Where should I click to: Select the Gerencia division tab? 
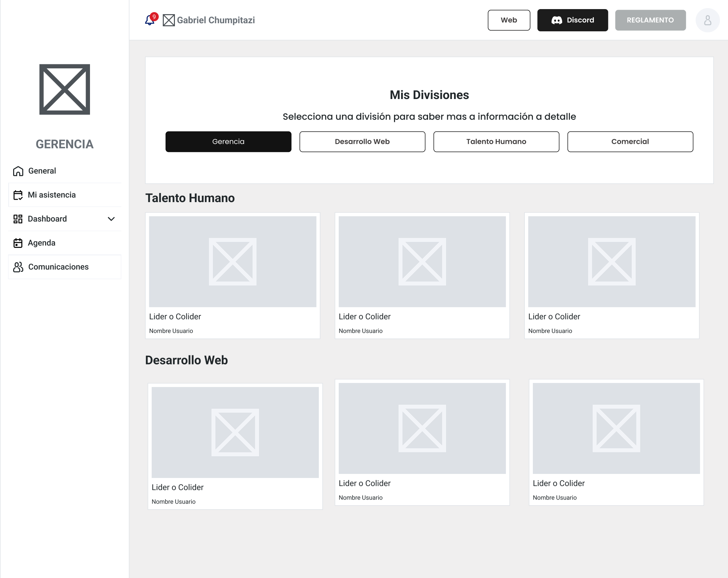point(228,142)
